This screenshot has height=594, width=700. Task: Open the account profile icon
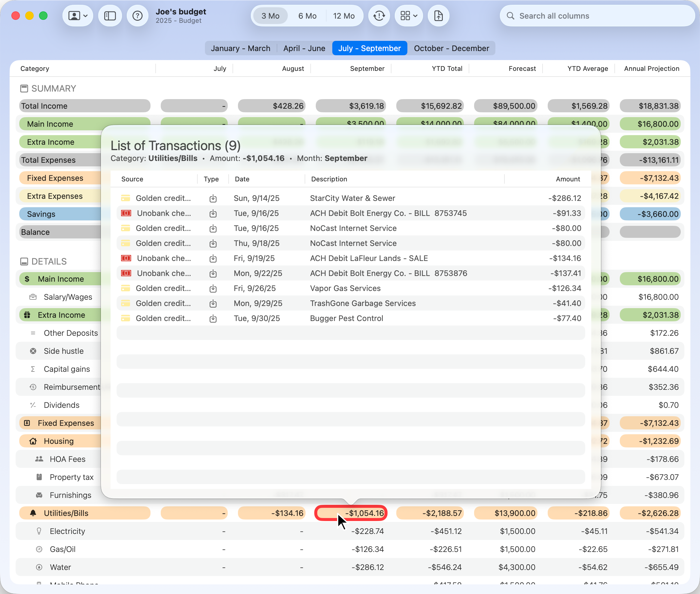(x=75, y=16)
